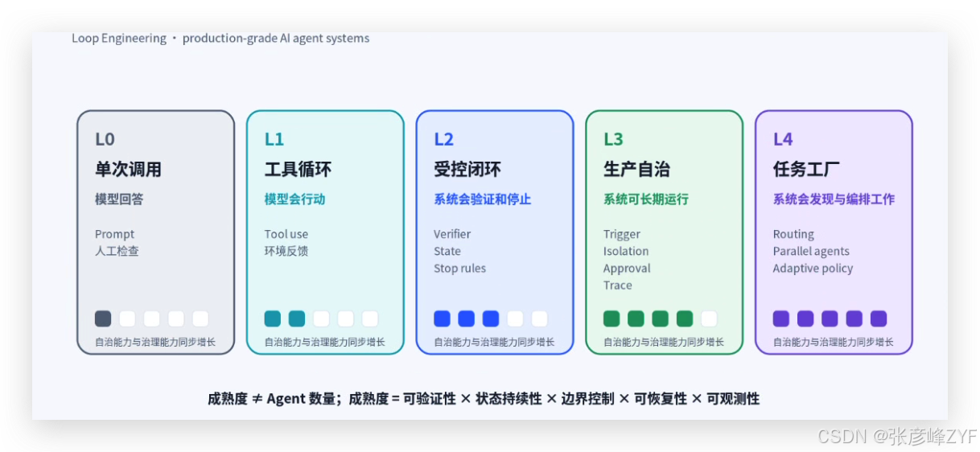Click the 成熟度 formula line at bottom
The image size is (980, 452).
(x=484, y=398)
